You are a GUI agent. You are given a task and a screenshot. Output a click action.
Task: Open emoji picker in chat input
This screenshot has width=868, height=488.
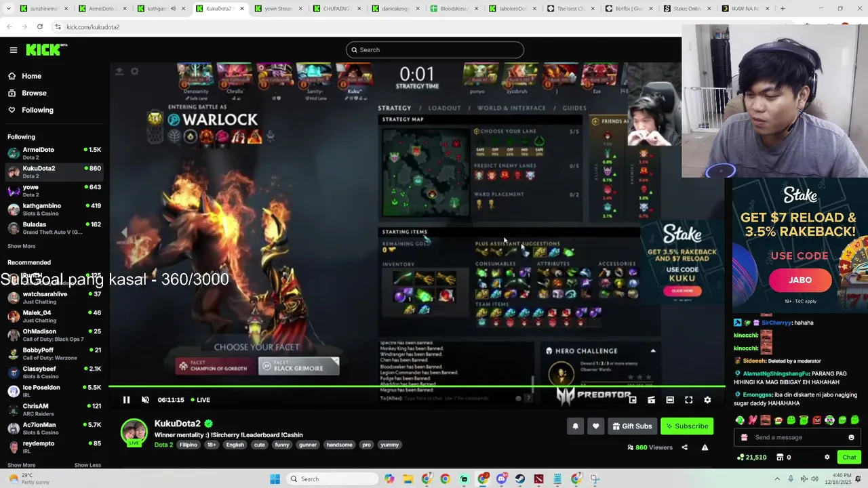click(x=851, y=437)
